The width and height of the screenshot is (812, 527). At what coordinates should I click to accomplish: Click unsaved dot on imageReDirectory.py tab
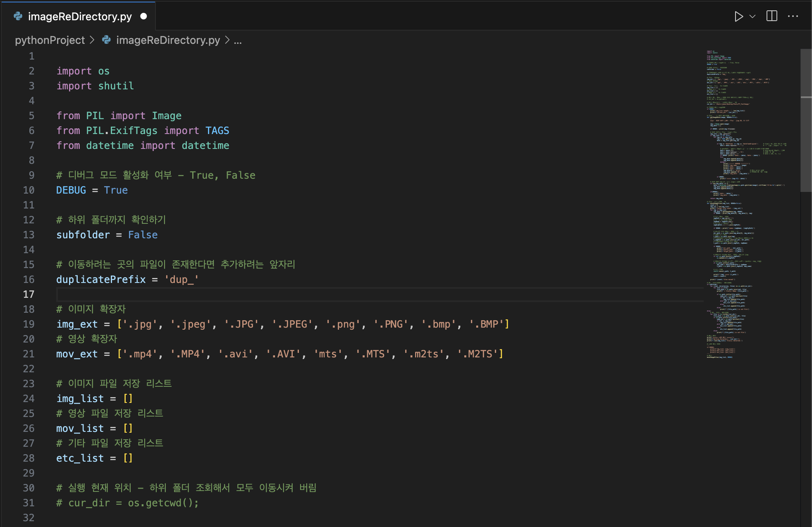click(x=143, y=16)
